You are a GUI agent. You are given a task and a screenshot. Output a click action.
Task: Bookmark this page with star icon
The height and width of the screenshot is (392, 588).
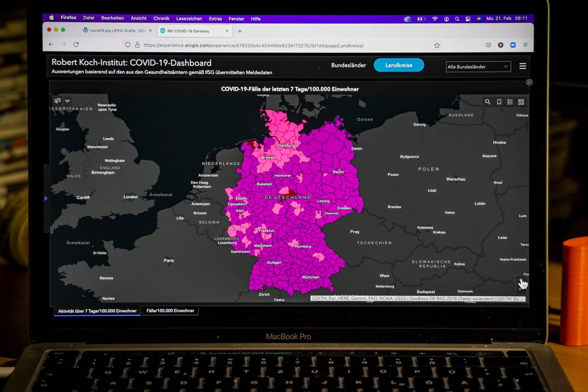[x=437, y=45]
